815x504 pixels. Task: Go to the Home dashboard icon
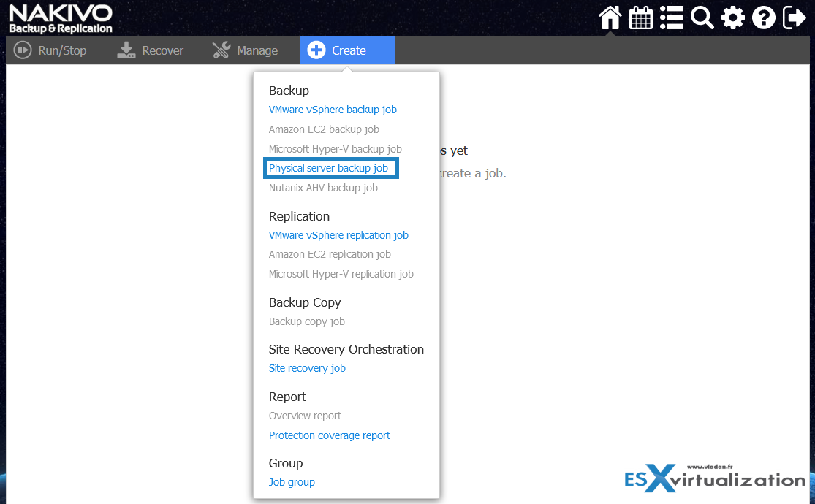click(610, 18)
